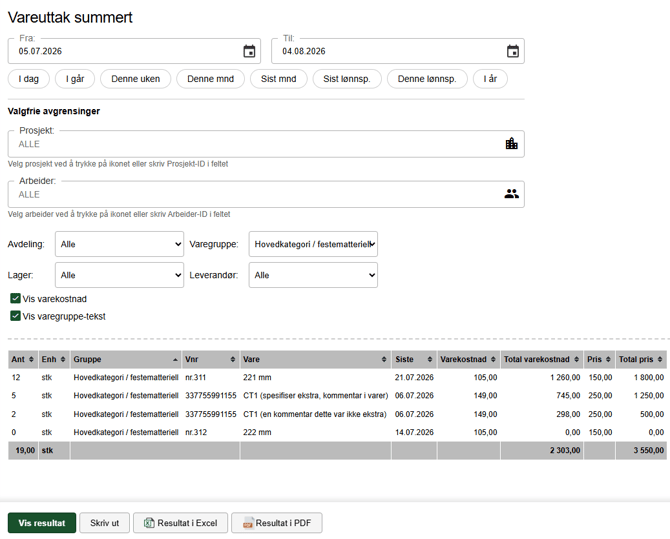The width and height of the screenshot is (670, 539).
Task: Uncheck Vis varegruppe-tekst checkbox
Action: tap(15, 316)
